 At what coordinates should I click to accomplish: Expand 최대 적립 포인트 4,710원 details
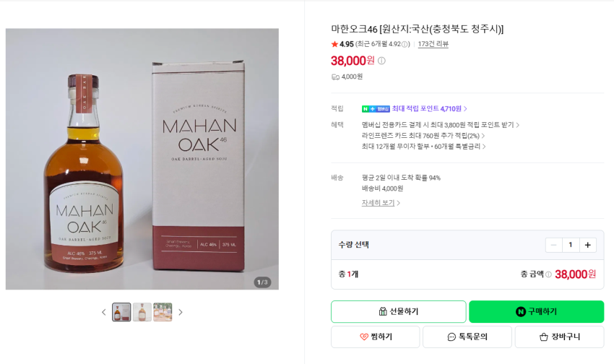(430, 109)
